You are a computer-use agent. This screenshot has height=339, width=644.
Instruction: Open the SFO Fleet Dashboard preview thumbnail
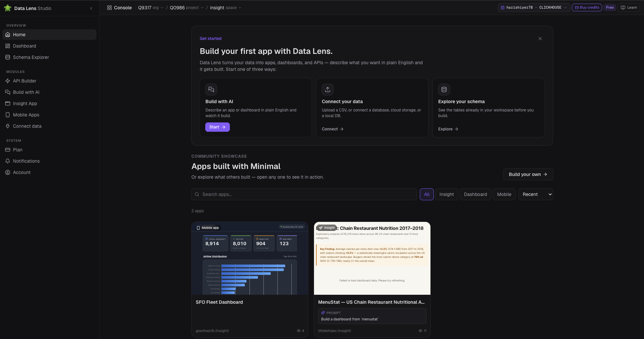pyautogui.click(x=250, y=258)
